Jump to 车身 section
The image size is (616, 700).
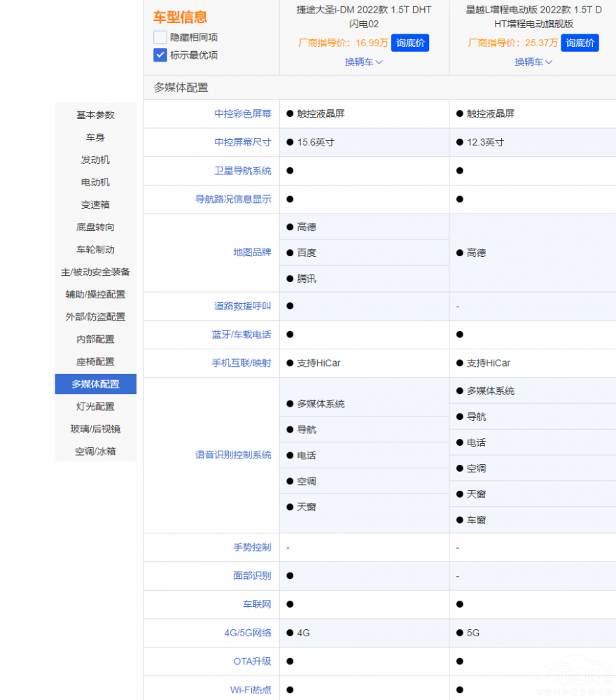tap(95, 138)
